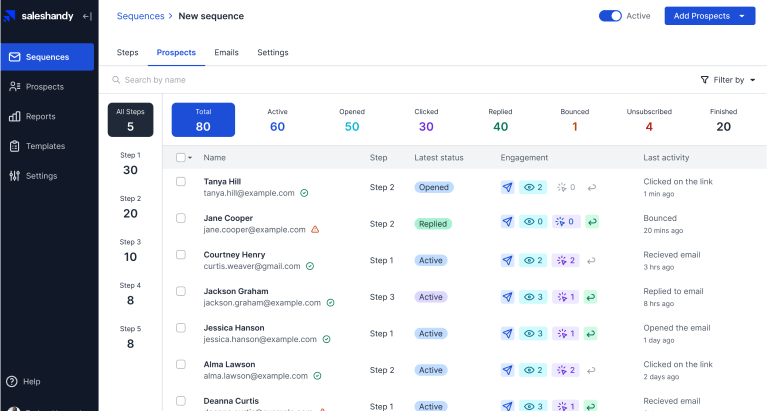Open Help via the question mark icon
772x411 pixels.
pyautogui.click(x=12, y=381)
